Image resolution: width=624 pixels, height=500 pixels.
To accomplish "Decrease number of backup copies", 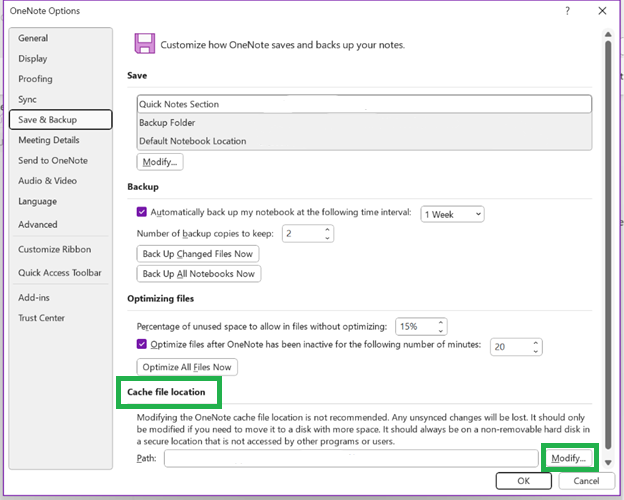I will coord(327,238).
